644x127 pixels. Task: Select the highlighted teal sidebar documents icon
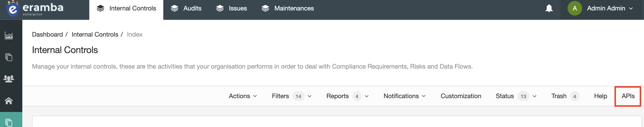[x=9, y=122]
